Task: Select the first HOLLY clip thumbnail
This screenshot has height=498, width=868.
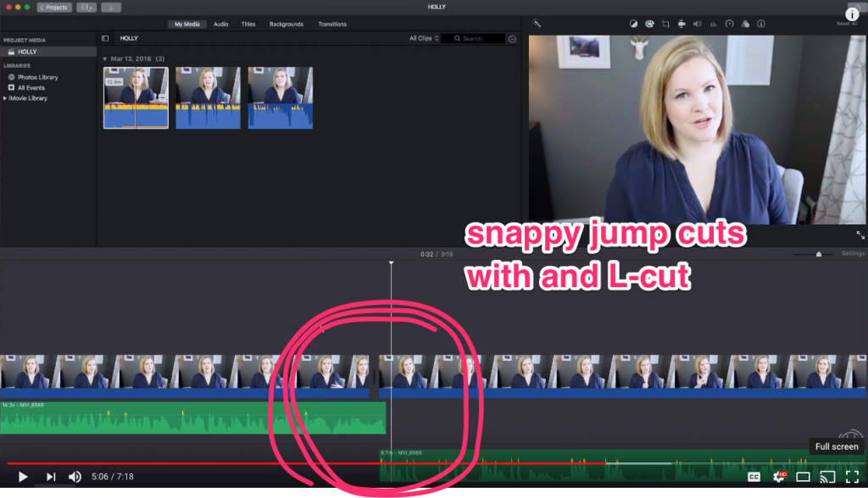Action: [x=135, y=97]
